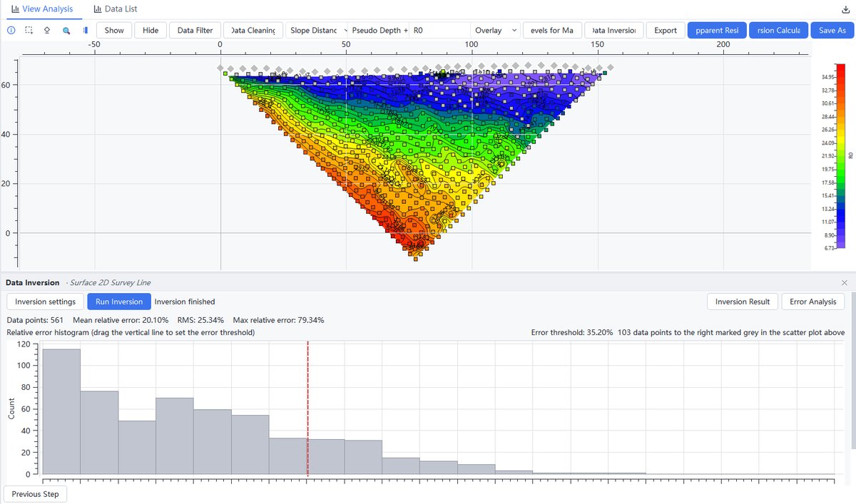Close the Data Inversion panel
The height and width of the screenshot is (504, 856).
tap(845, 283)
